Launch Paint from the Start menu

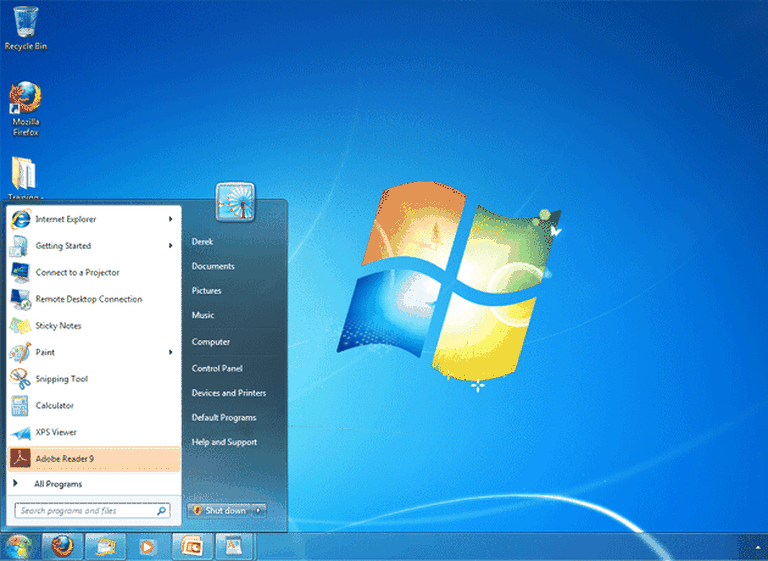[93, 352]
